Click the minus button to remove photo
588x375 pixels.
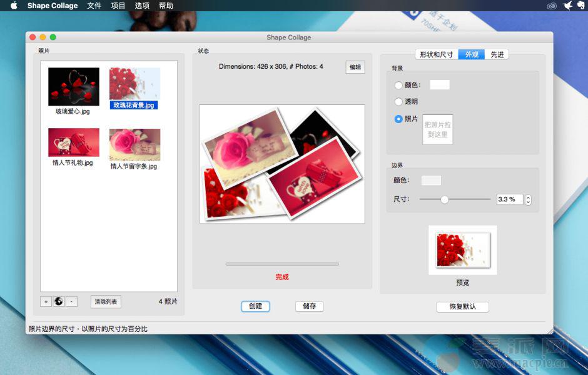click(x=71, y=302)
